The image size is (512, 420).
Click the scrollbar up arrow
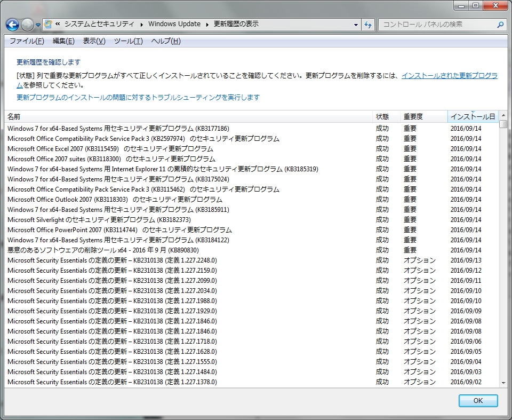503,115
